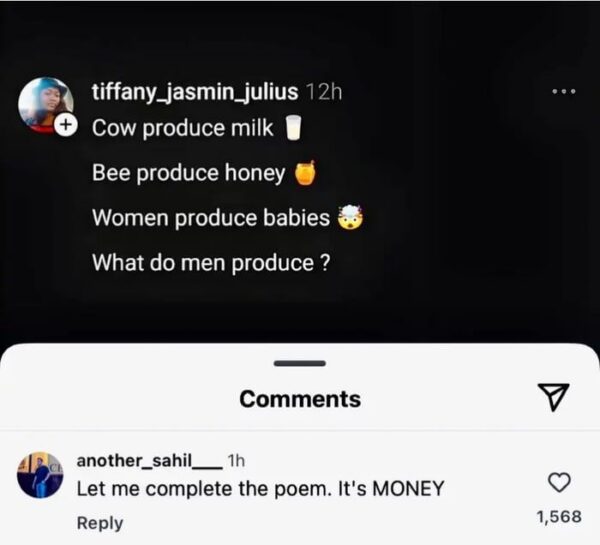Tap the Comments header title
This screenshot has width=600, height=545.
[x=300, y=399]
